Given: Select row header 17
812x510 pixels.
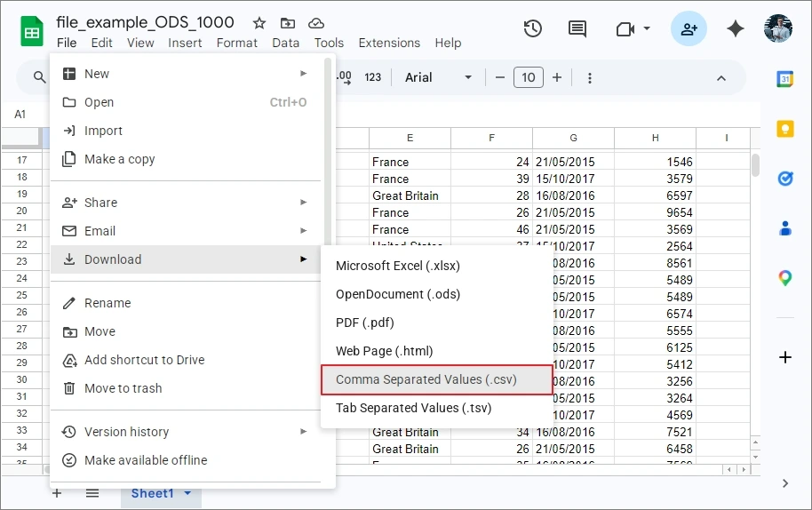Looking at the screenshot, I should [x=21, y=161].
